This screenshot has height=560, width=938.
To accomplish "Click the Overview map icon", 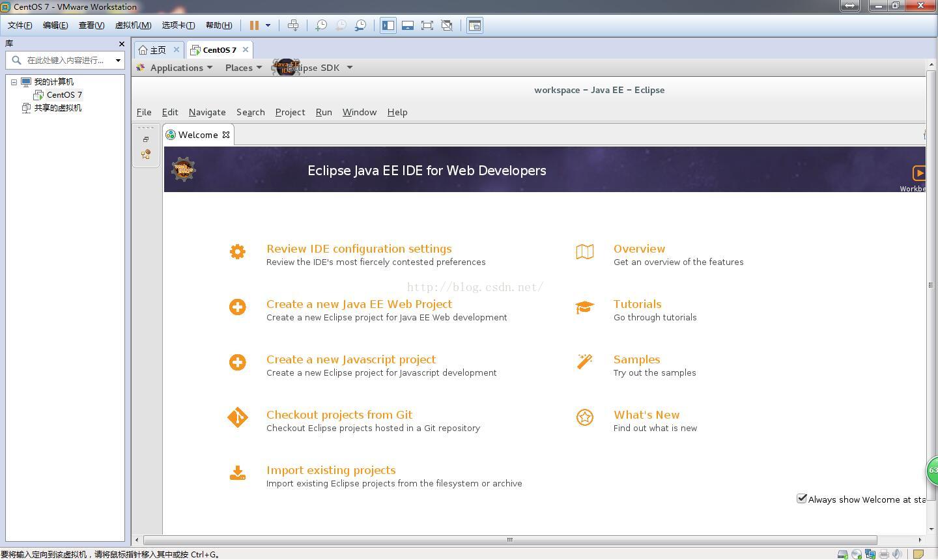I will tap(585, 251).
